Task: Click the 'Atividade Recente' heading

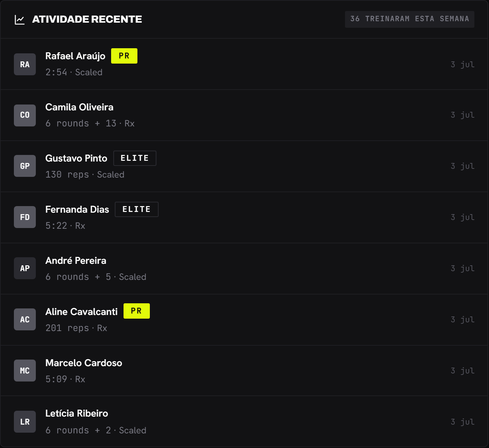Action: tap(87, 19)
